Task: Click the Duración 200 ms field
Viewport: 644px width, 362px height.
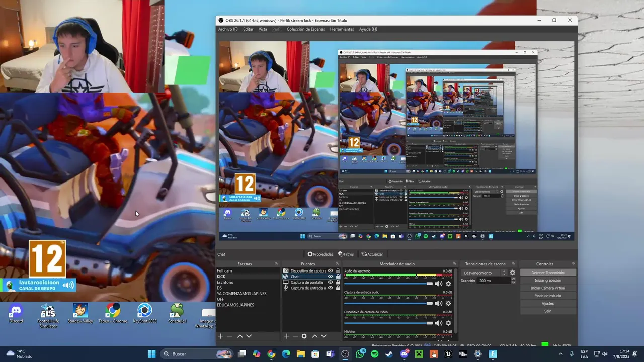Action: 494,281
